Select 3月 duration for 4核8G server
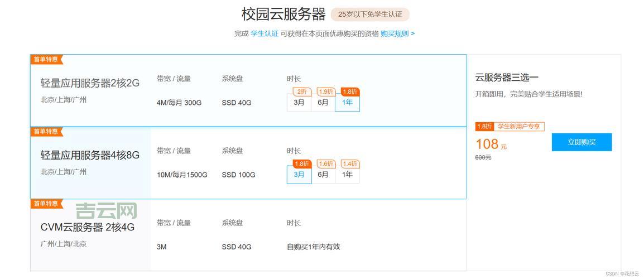The image size is (644, 279). pos(299,175)
